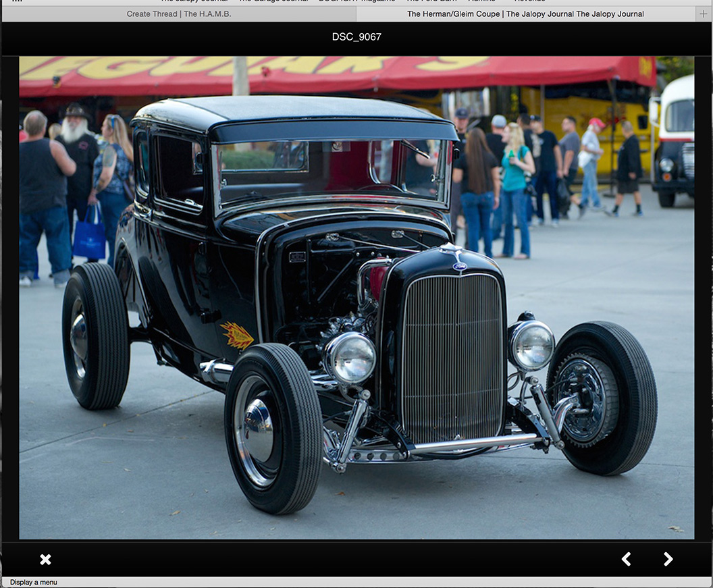Click the white vintage truck in background

click(x=675, y=142)
